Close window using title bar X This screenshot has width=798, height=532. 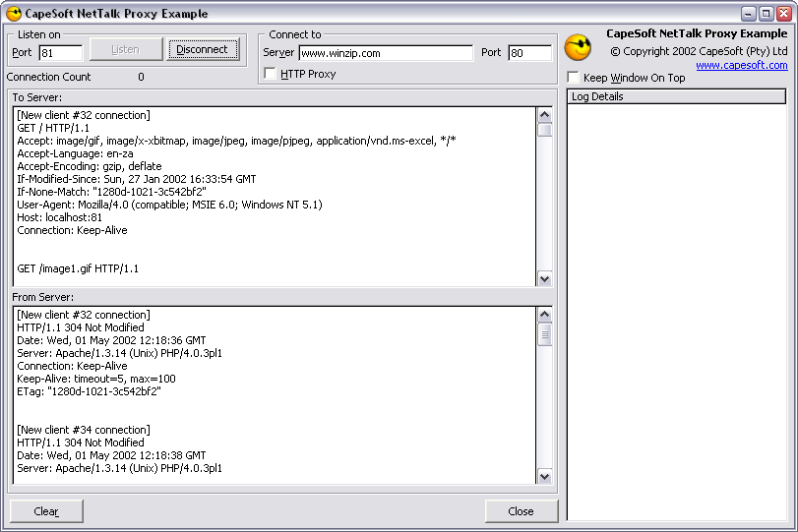click(782, 14)
